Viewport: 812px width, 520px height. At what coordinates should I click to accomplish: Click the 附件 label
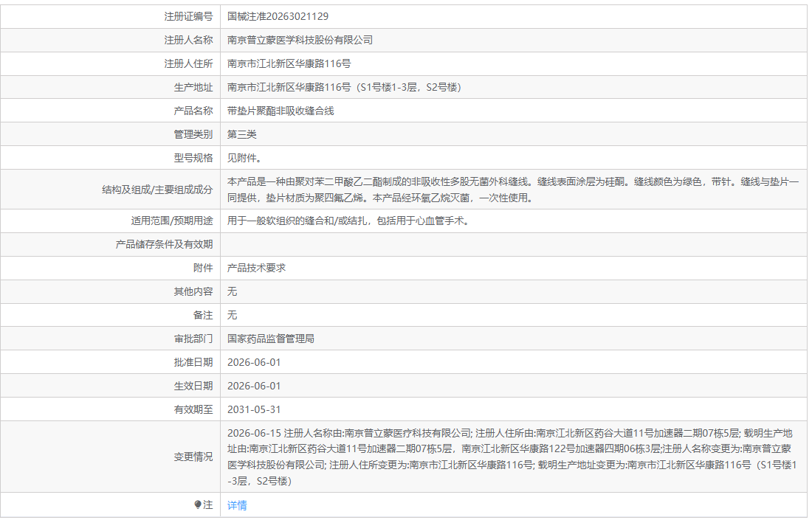coord(203,268)
